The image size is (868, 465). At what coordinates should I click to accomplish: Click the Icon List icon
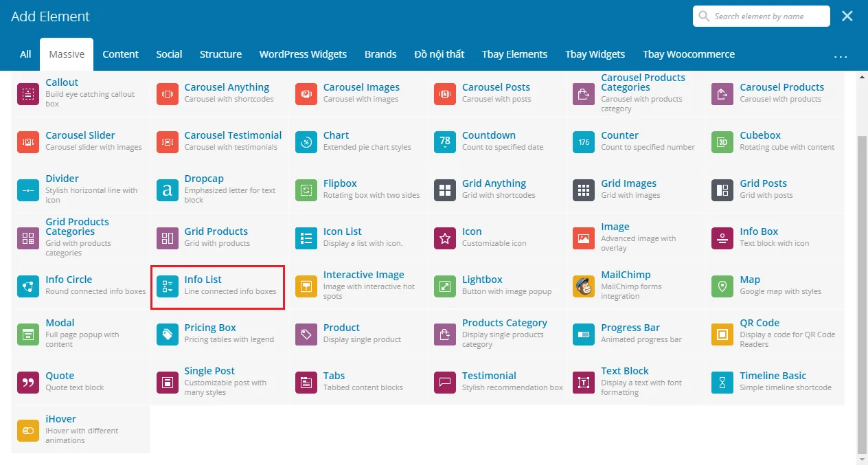click(306, 238)
